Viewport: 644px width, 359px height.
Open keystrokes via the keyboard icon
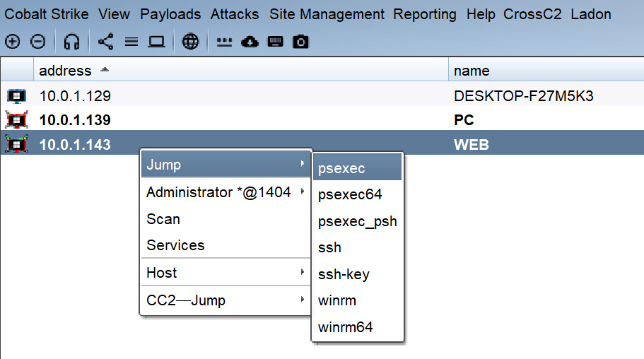[x=276, y=42]
